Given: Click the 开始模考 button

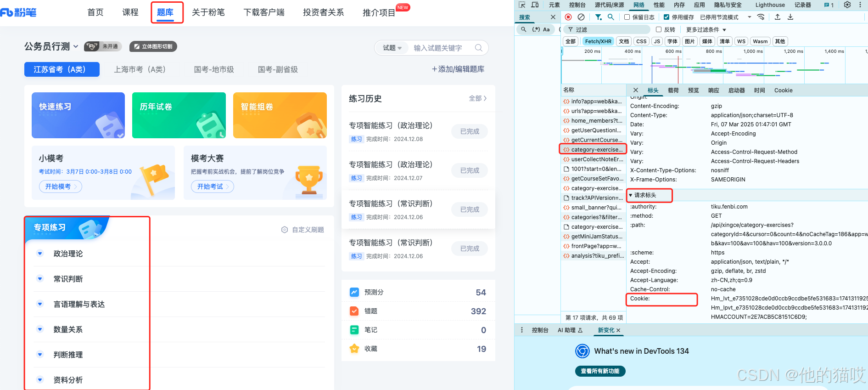Looking at the screenshot, I should coord(61,187).
